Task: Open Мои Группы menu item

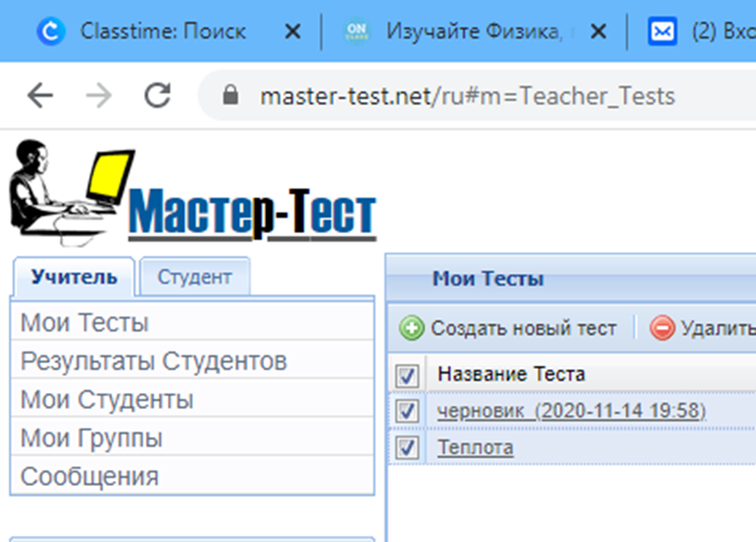Action: 192,438
